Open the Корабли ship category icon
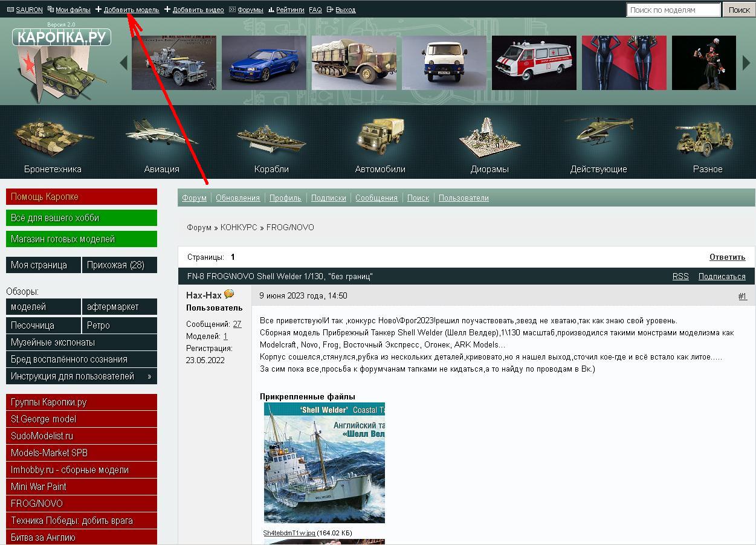This screenshot has width=756, height=545. click(271, 137)
